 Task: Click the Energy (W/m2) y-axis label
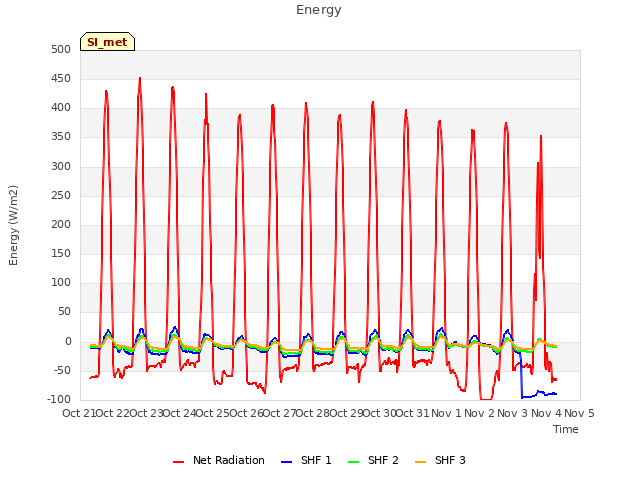(x=13, y=225)
